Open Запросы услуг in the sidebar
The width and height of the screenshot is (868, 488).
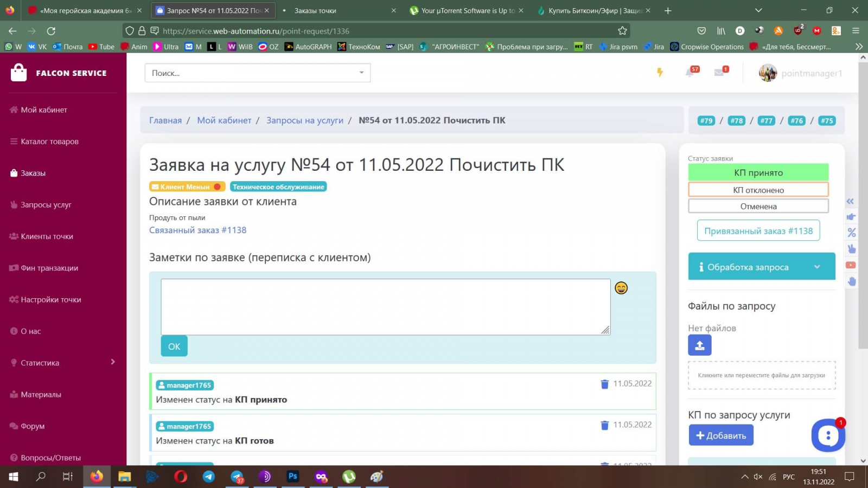pos(46,204)
